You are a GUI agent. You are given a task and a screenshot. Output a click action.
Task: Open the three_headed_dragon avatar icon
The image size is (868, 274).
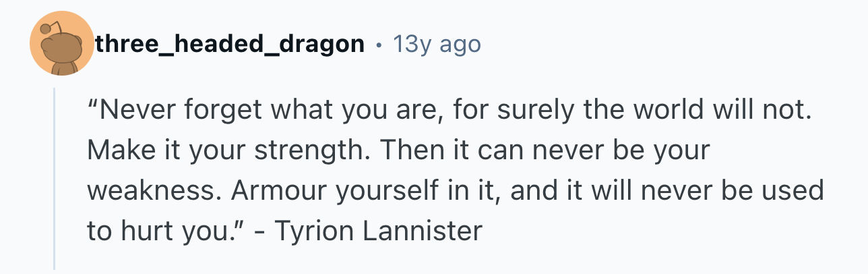pyautogui.click(x=62, y=43)
